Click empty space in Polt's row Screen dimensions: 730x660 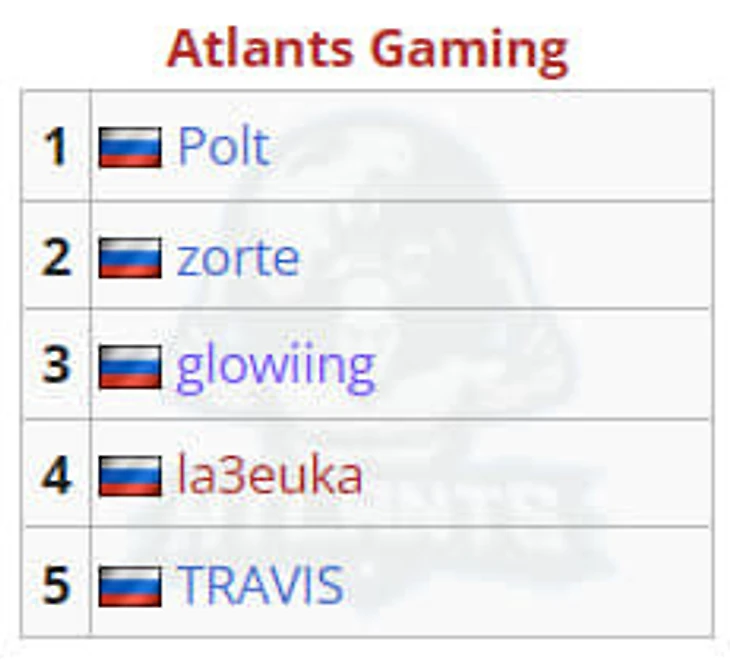click(489, 147)
